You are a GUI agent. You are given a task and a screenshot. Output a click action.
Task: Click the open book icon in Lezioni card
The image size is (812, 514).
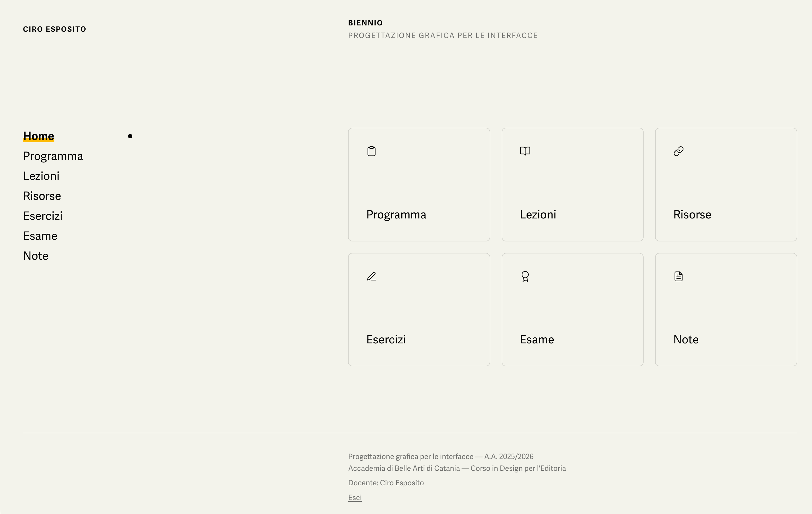(525, 151)
